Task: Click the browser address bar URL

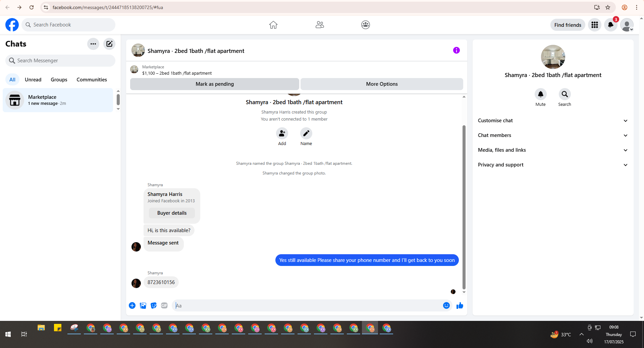Action: [x=108, y=7]
